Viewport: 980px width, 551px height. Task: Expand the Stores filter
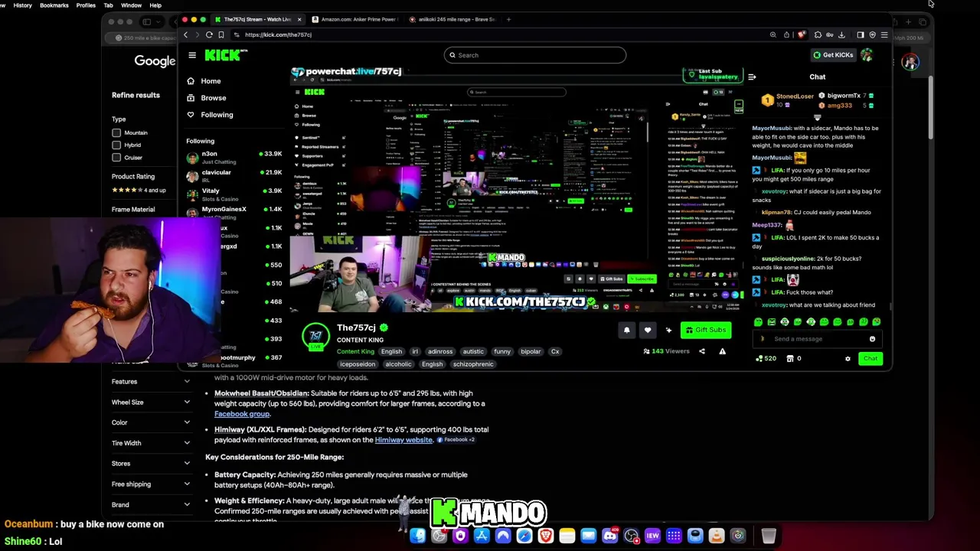[x=151, y=464]
